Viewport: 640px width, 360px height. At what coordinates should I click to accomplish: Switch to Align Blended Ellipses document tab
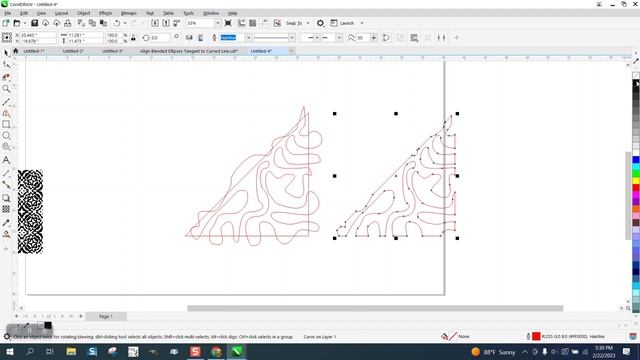click(189, 51)
